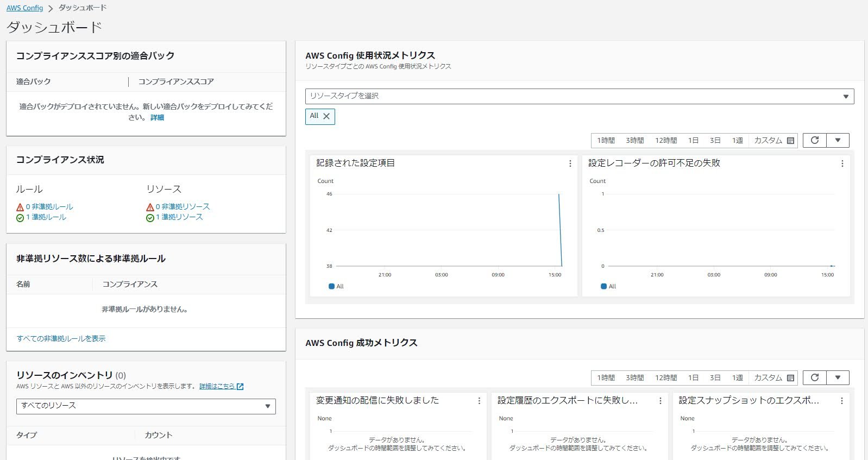Open refresh options dropdown in success metrics
The width and height of the screenshot is (868, 460).
(838, 377)
